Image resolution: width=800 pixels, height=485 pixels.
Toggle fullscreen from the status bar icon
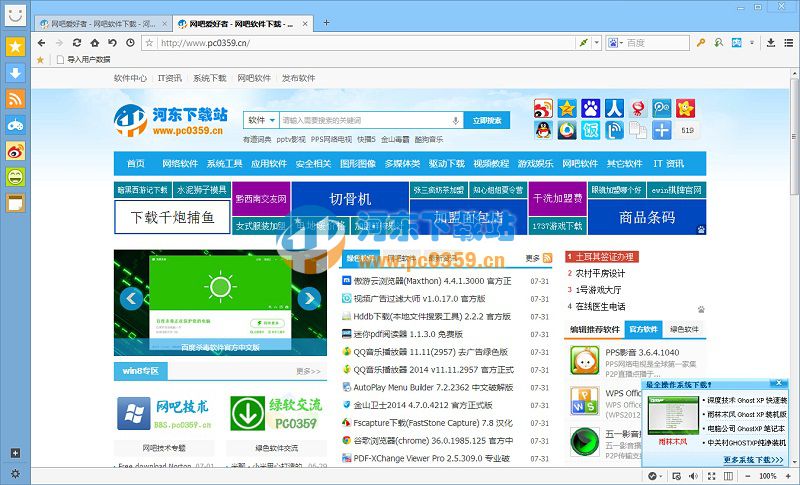pyautogui.click(x=711, y=476)
